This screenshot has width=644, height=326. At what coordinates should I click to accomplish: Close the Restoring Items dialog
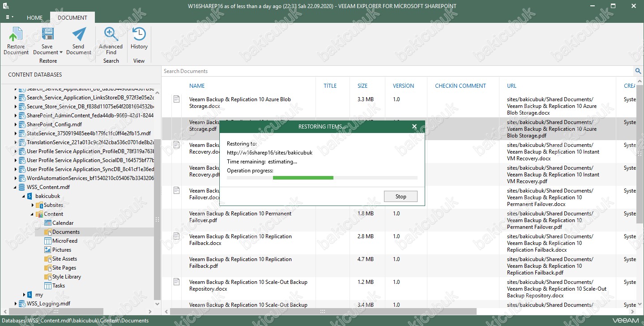[x=414, y=127]
